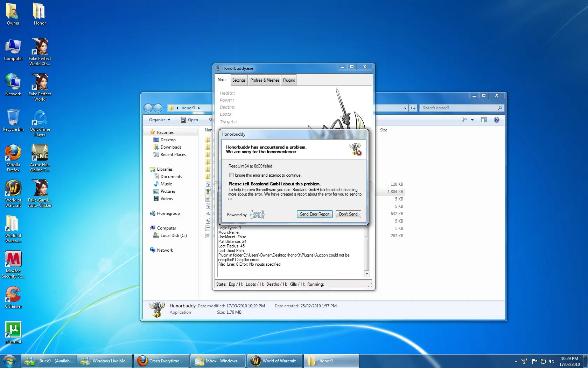Select the Acme Elite Online shortcut
The image size is (588, 368).
click(x=40, y=158)
